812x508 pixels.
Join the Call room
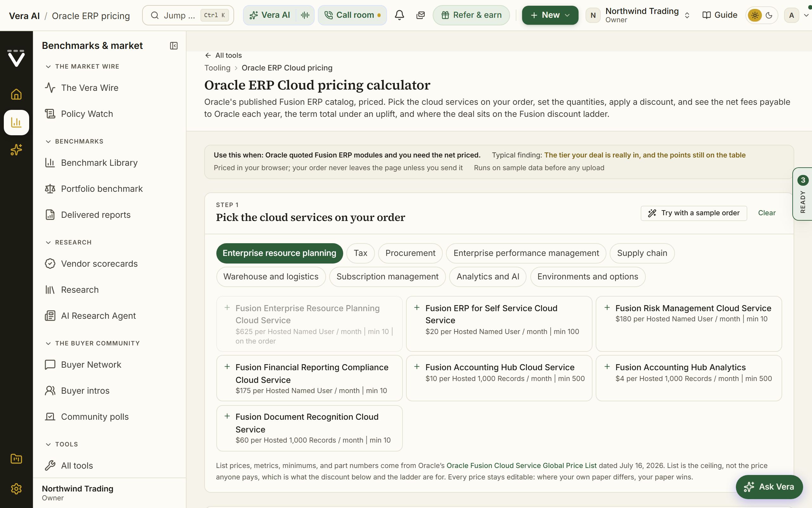[x=352, y=15]
